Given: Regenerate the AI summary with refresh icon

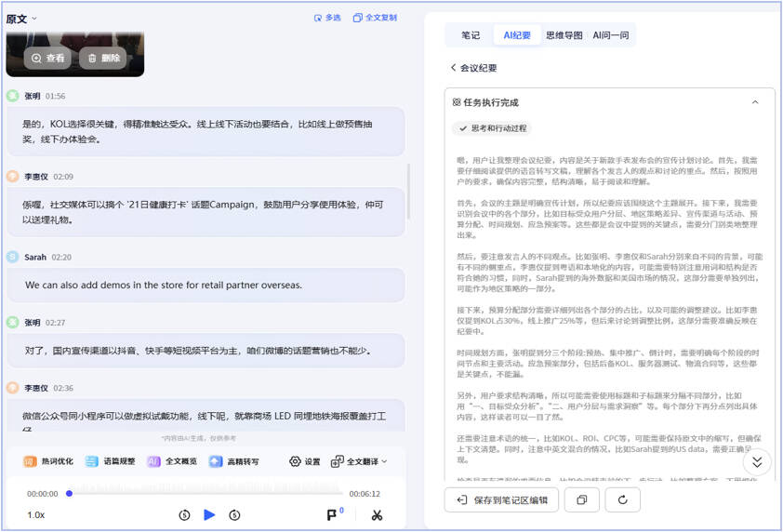Looking at the screenshot, I should [x=622, y=500].
